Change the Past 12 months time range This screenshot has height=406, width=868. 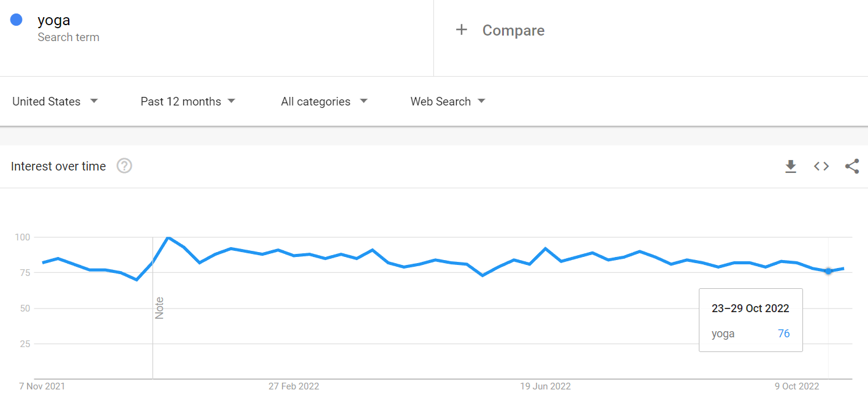point(188,101)
